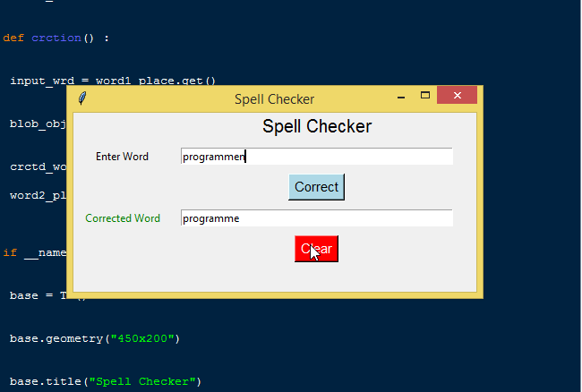
Task: Maximize the Spell Checker window
Action: pos(426,96)
